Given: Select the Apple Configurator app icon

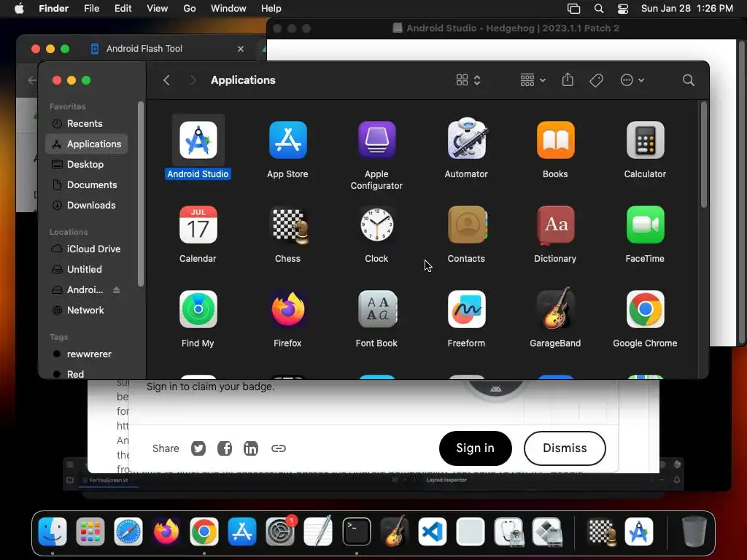Looking at the screenshot, I should pyautogui.click(x=376, y=140).
